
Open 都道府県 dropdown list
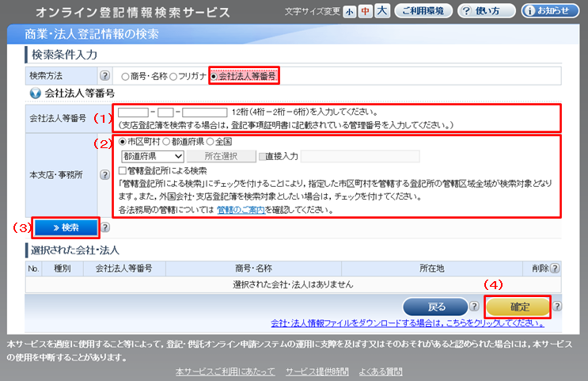(152, 156)
